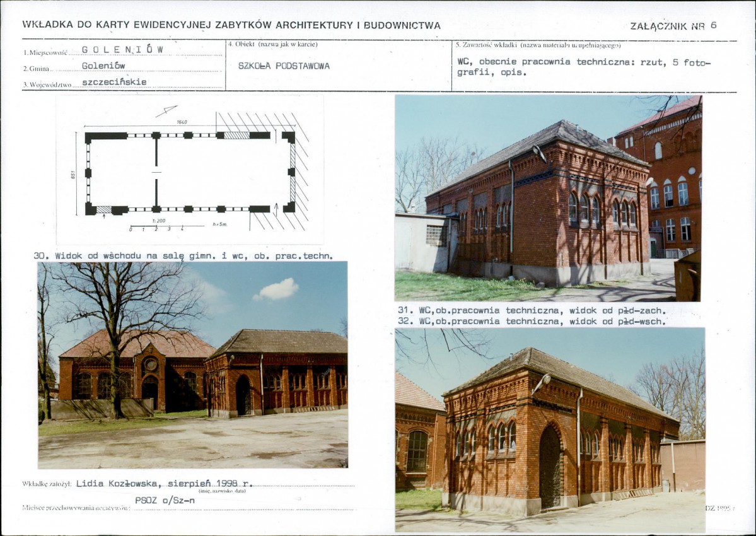Screen dimensions: 756x536
Task: Click the north arrow above the floor plan
Action: 166,112
